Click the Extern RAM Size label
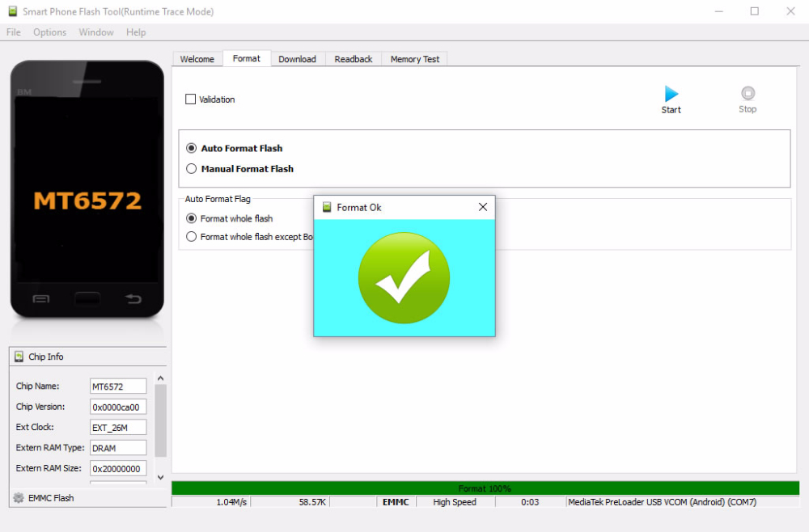This screenshot has width=809, height=532. point(49,468)
